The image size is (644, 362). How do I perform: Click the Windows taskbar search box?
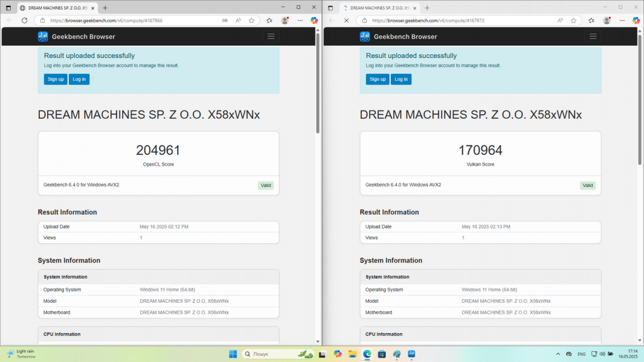point(278,354)
